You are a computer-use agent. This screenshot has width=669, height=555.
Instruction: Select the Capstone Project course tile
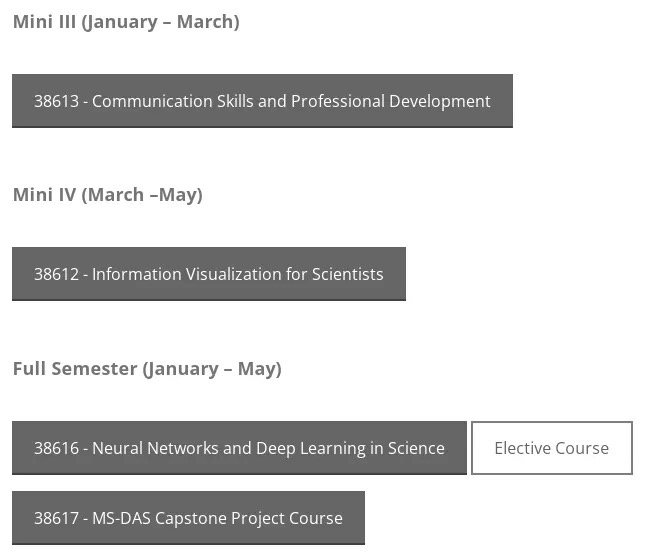(x=188, y=518)
